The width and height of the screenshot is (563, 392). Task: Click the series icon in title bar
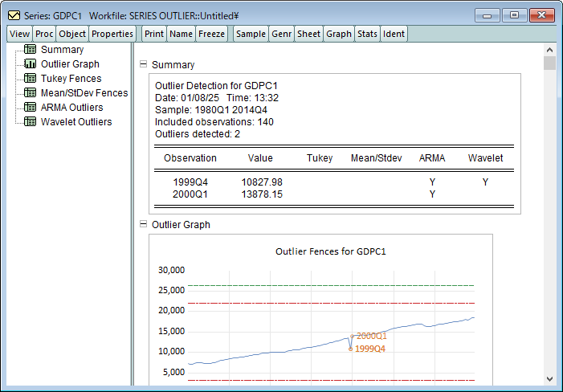click(x=14, y=15)
